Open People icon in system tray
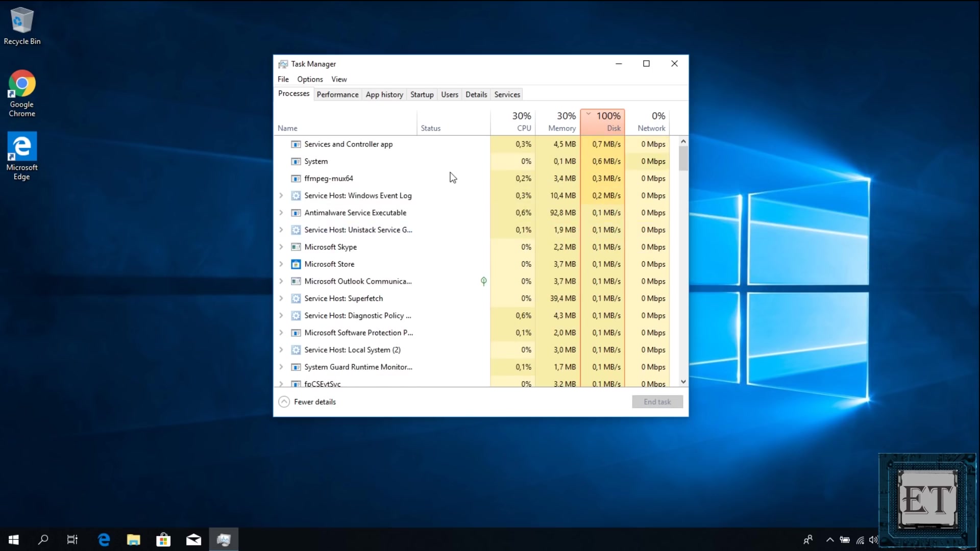This screenshot has width=980, height=551. (808, 540)
